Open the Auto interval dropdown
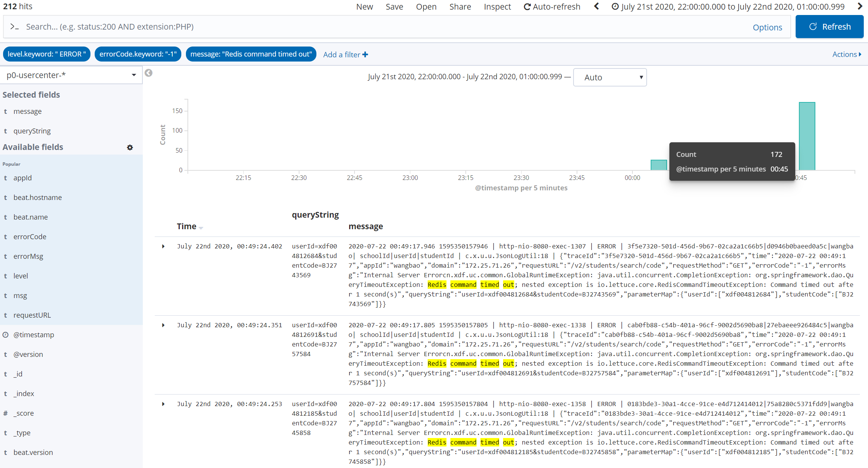Screen dimensions: 868x468 click(610, 77)
